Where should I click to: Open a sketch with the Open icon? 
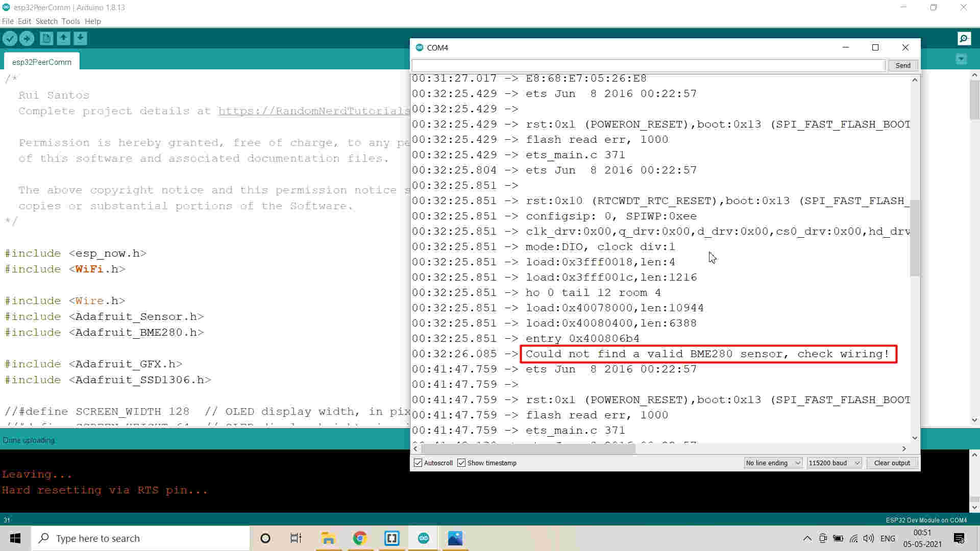63,38
